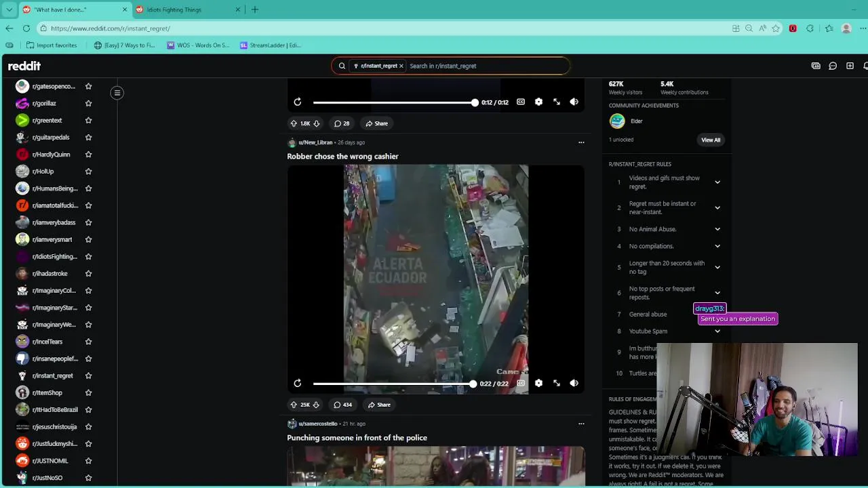This screenshot has height=488, width=868.
Task: Open a new browser tab
Action: click(x=255, y=9)
